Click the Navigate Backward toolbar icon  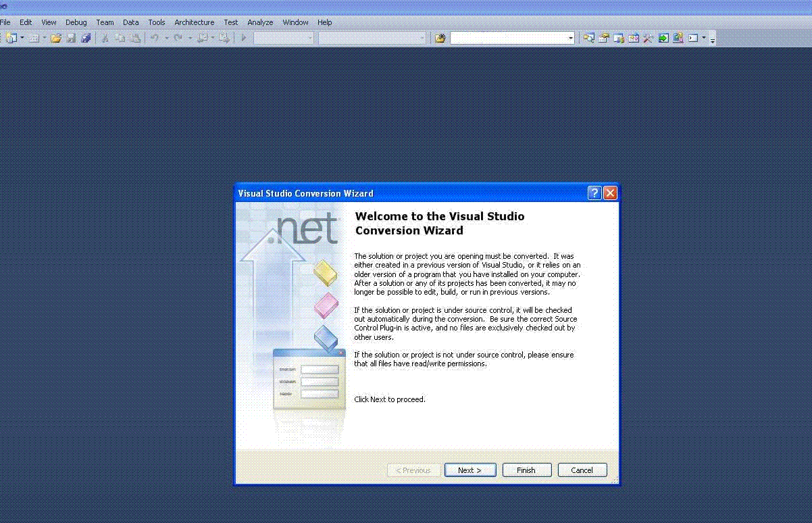coord(202,38)
